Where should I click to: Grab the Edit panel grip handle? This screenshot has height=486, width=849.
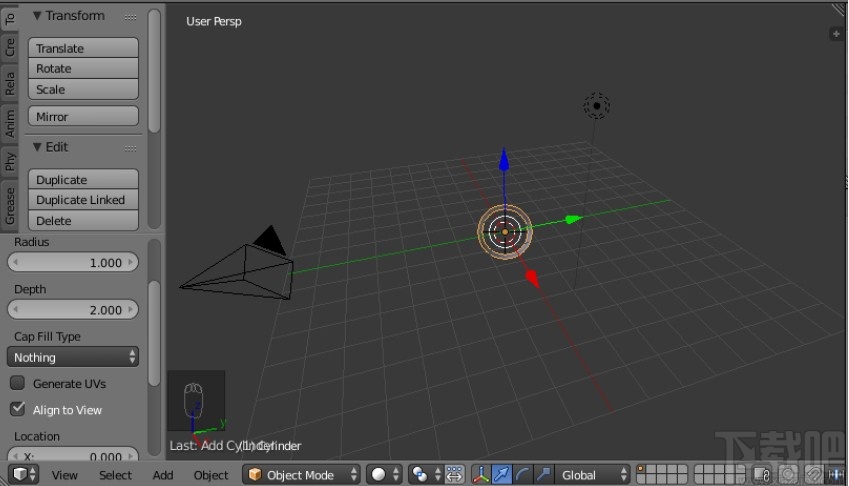coord(130,148)
